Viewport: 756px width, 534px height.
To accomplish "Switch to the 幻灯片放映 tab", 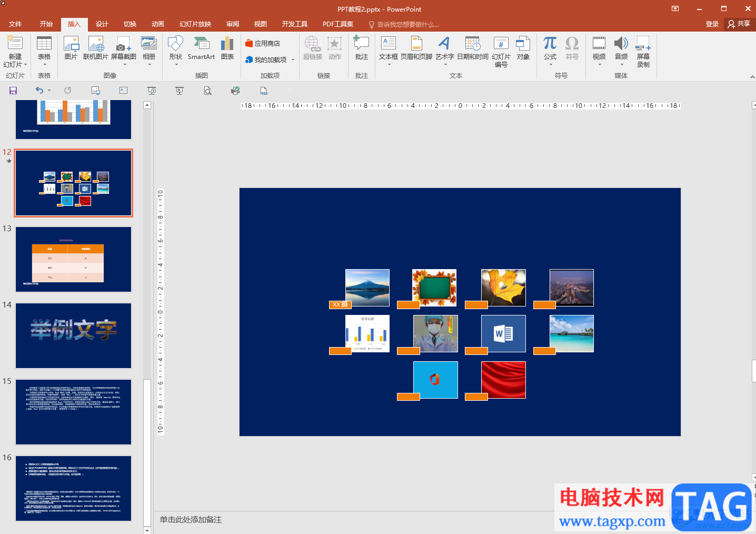I will pyautogui.click(x=195, y=24).
